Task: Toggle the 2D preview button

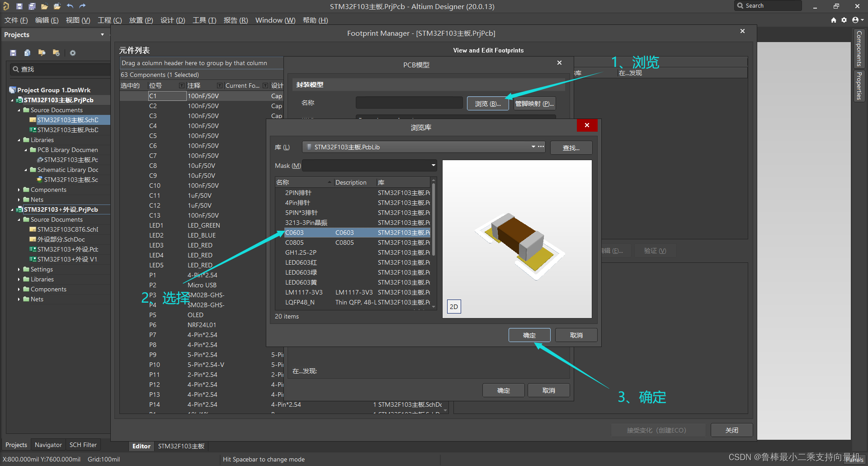Action: pyautogui.click(x=454, y=307)
